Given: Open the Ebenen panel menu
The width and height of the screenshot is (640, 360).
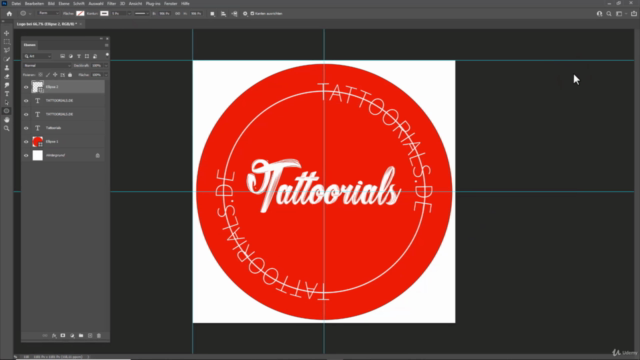Looking at the screenshot, I should pyautogui.click(x=107, y=45).
